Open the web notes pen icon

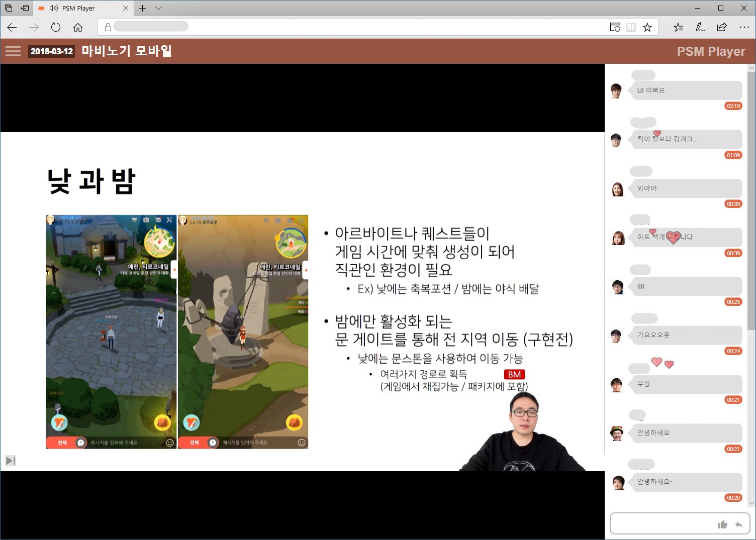(x=700, y=28)
